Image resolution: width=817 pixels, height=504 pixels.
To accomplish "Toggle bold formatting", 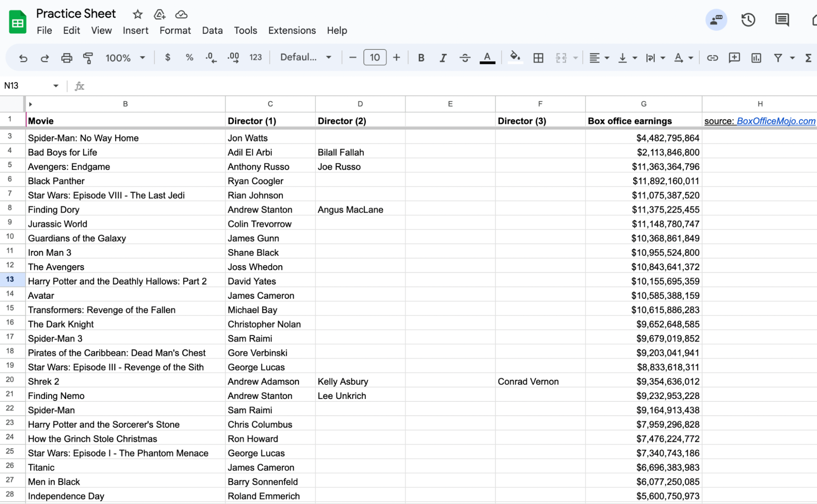I will 421,58.
